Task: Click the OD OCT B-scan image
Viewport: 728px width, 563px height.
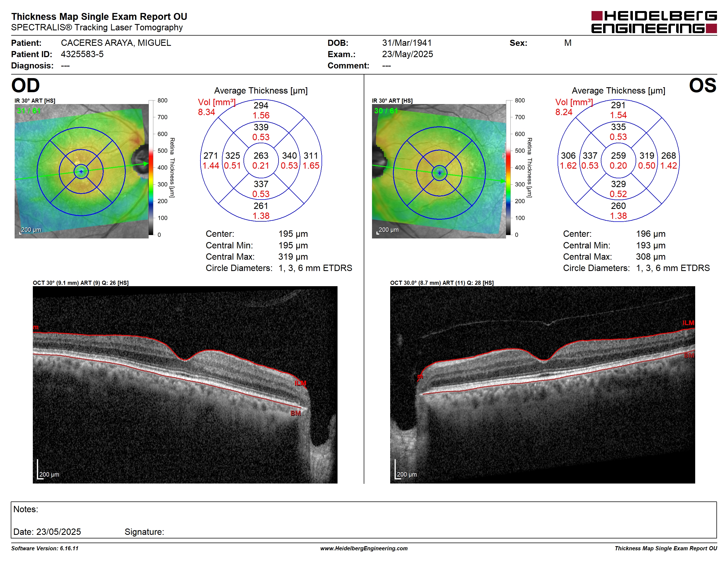Action: (x=185, y=384)
